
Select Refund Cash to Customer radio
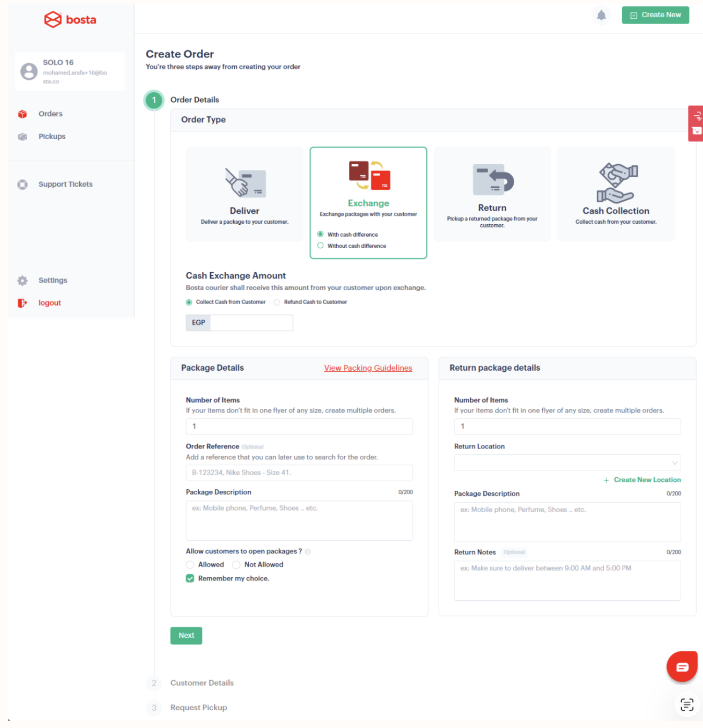click(277, 302)
